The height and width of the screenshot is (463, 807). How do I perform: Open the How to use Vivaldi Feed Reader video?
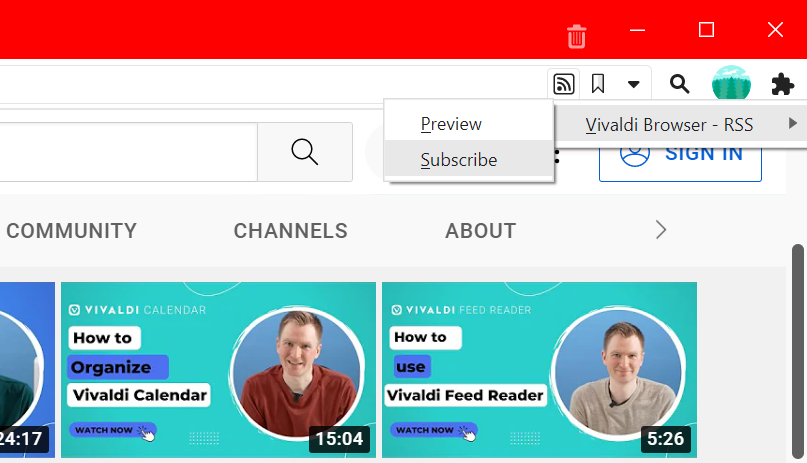point(539,369)
